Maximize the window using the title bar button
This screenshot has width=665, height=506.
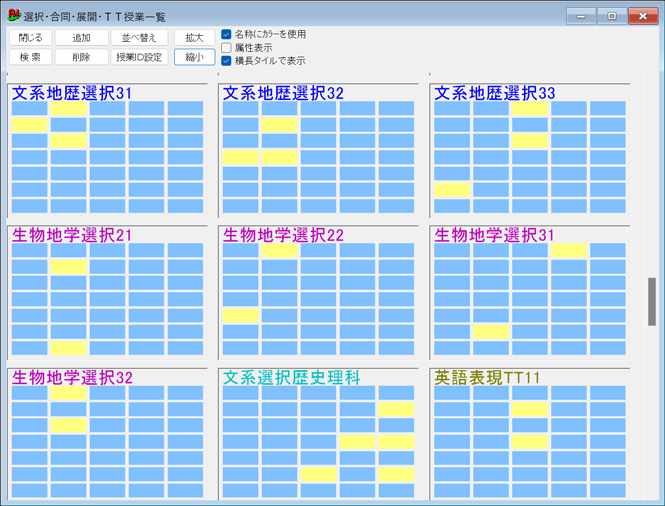click(611, 16)
